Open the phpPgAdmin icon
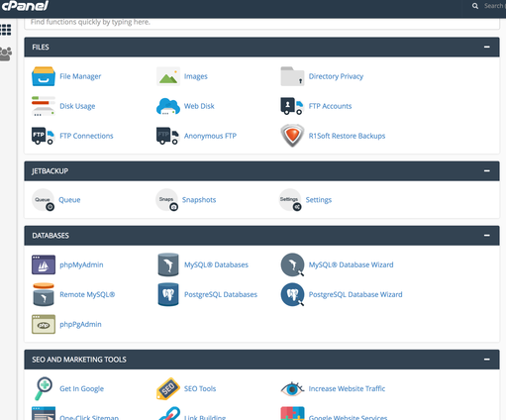Image resolution: width=506 pixels, height=420 pixels. click(44, 324)
